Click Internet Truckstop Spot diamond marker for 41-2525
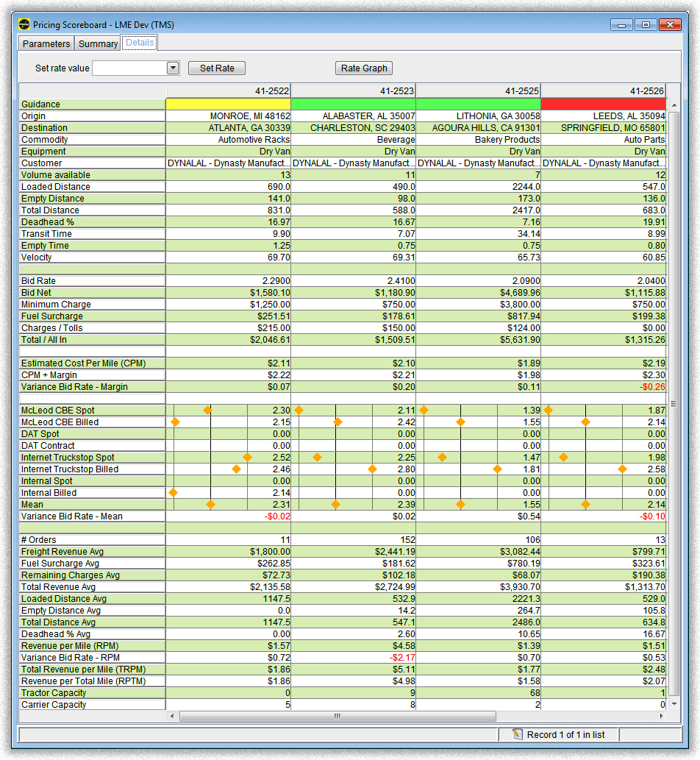This screenshot has height=760, width=700. click(442, 458)
